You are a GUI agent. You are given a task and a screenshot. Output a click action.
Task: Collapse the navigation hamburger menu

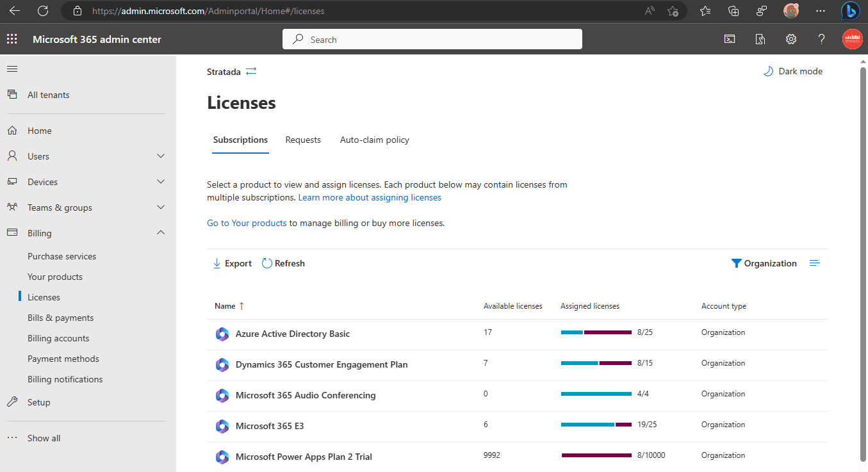tap(12, 69)
